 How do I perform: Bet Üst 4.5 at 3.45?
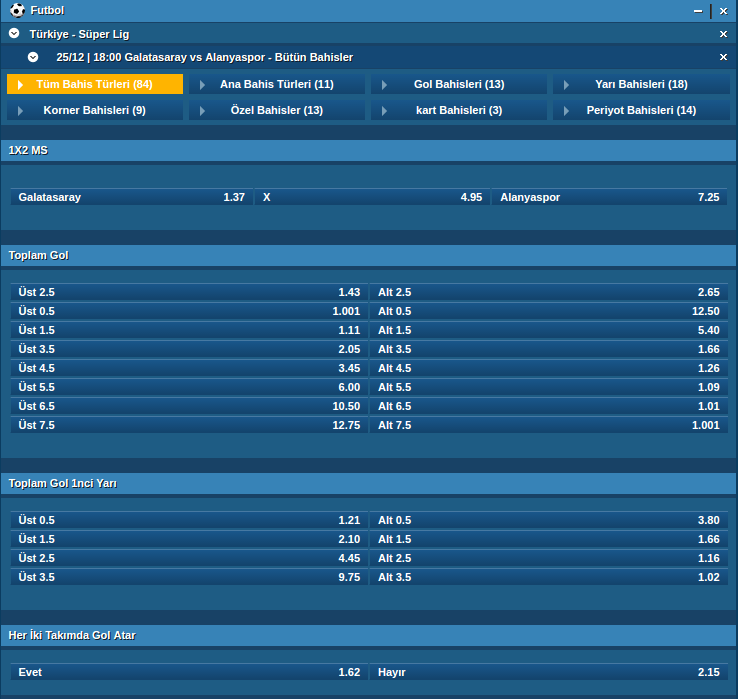189,368
